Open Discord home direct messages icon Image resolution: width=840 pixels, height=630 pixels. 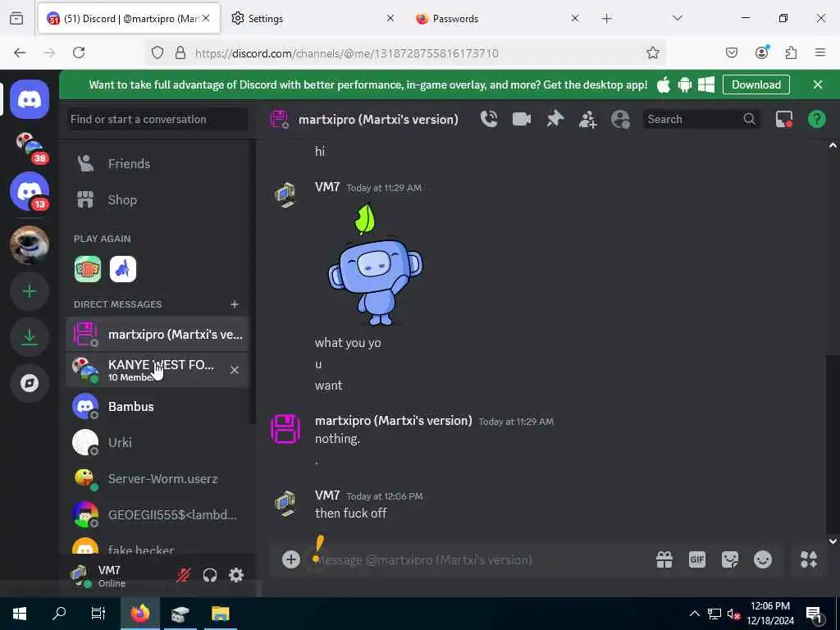(x=30, y=99)
